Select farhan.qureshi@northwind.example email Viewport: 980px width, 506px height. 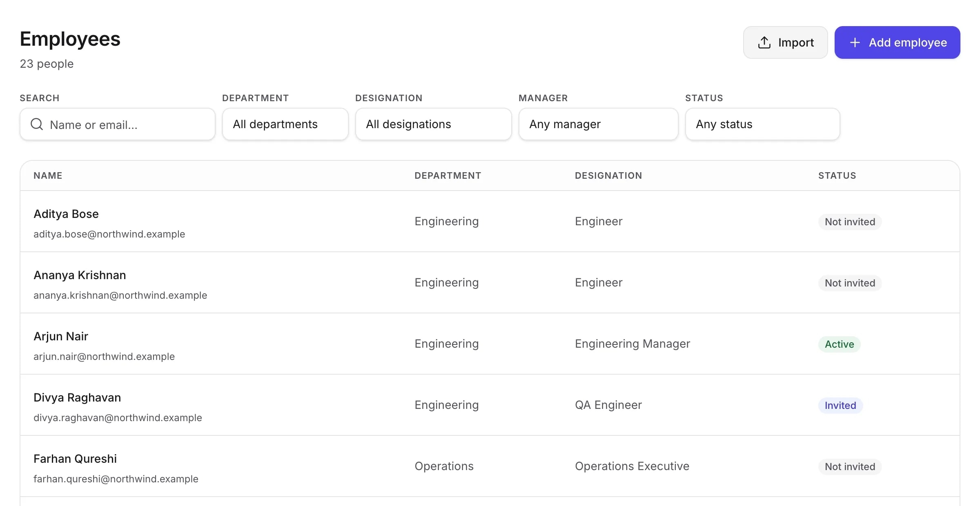(x=116, y=479)
